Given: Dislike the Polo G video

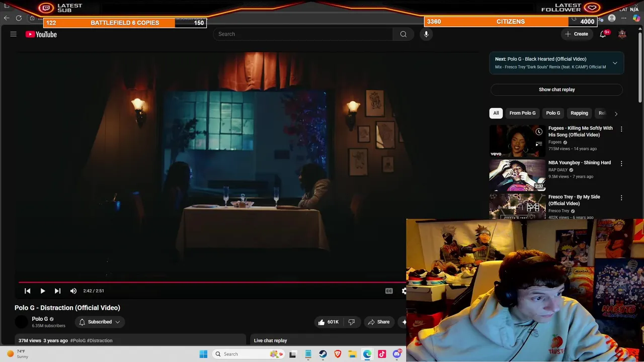Looking at the screenshot, I should click(352, 322).
